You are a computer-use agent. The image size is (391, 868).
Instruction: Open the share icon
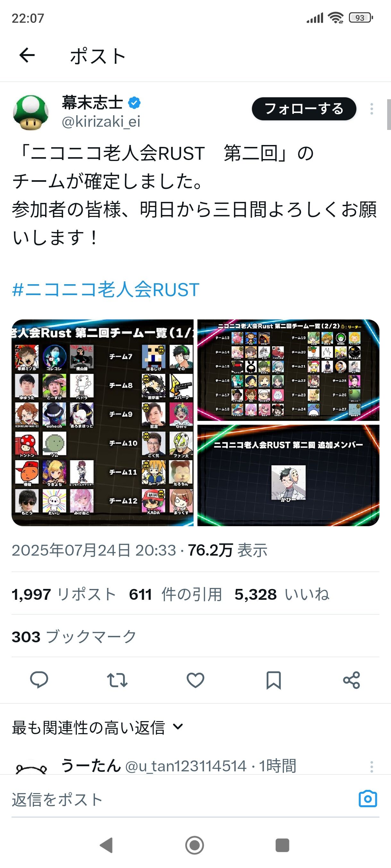pyautogui.click(x=352, y=680)
